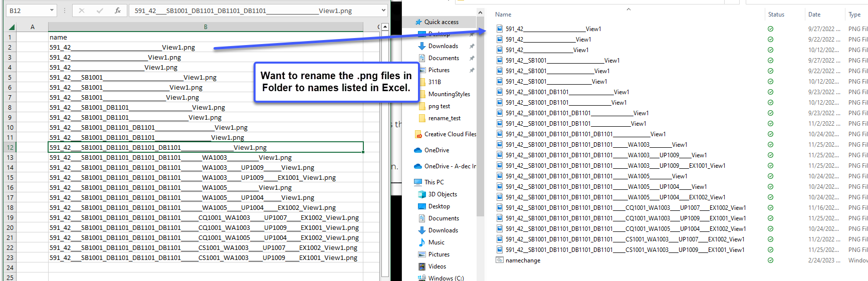Select file ending 'CS1001_WA1003___UP1009___EX1001_View1' in Explorer
The width and height of the screenshot is (868, 281).
pos(625,250)
